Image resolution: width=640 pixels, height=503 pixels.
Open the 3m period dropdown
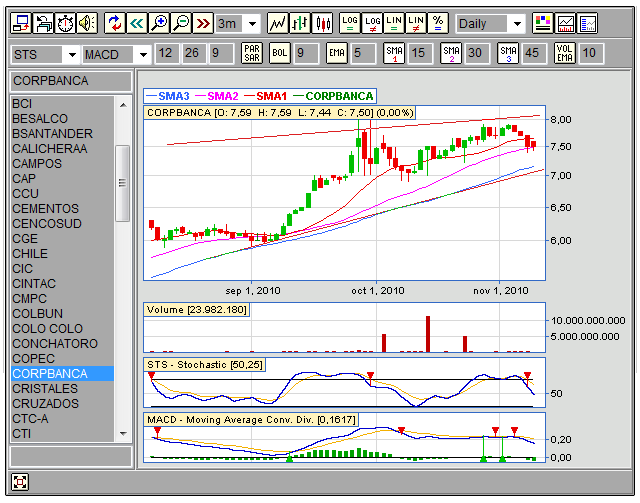pos(253,24)
